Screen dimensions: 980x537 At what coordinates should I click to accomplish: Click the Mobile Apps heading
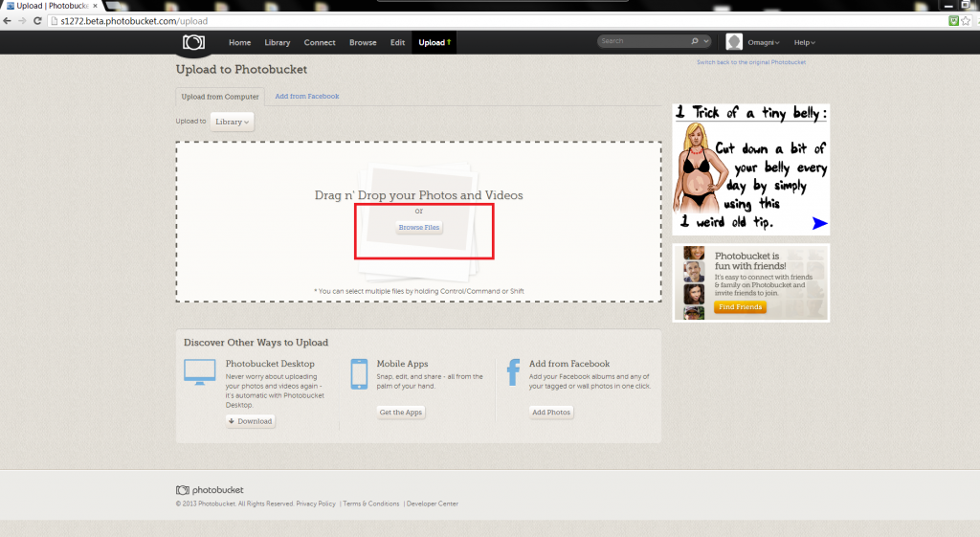(x=402, y=364)
